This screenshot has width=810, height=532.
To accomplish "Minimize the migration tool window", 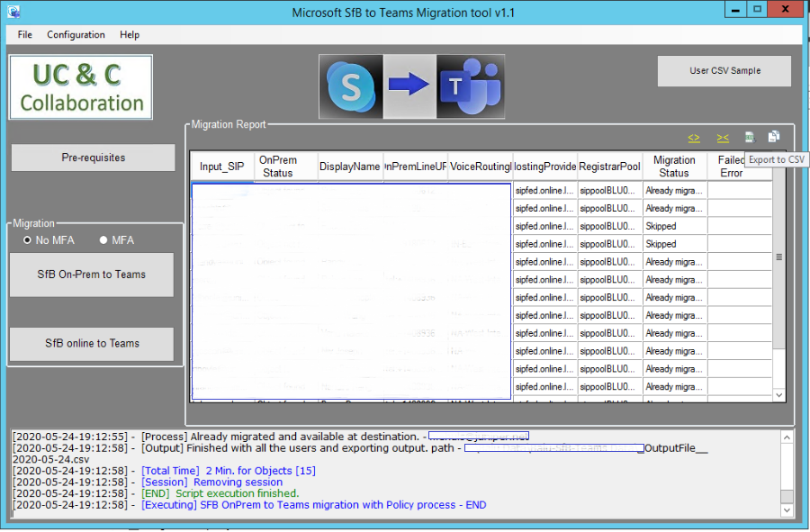I will click(x=735, y=9).
